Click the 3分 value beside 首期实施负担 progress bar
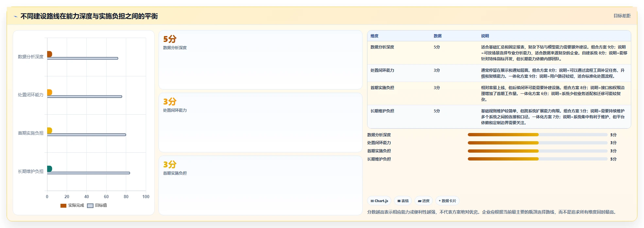Viewport: 644px width, 228px height. (x=613, y=151)
